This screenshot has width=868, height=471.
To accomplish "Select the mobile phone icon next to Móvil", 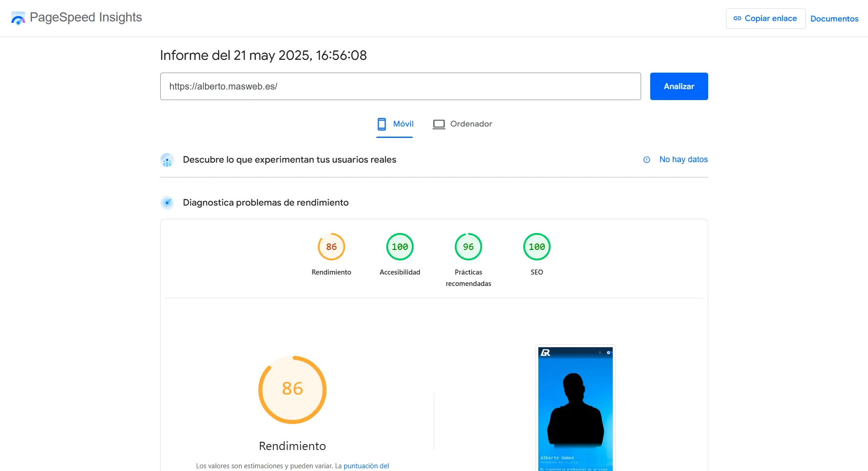I will click(x=382, y=124).
